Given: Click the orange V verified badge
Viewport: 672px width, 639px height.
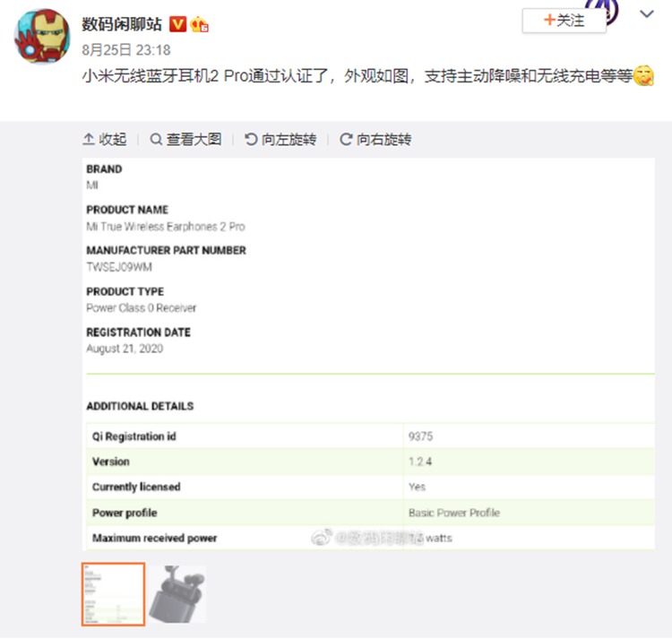Looking at the screenshot, I should [x=178, y=24].
